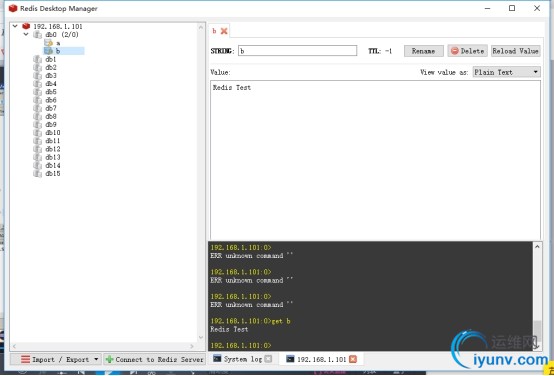Click the 'Redis Test' output line in the console
The width and height of the screenshot is (554, 376).
click(229, 329)
